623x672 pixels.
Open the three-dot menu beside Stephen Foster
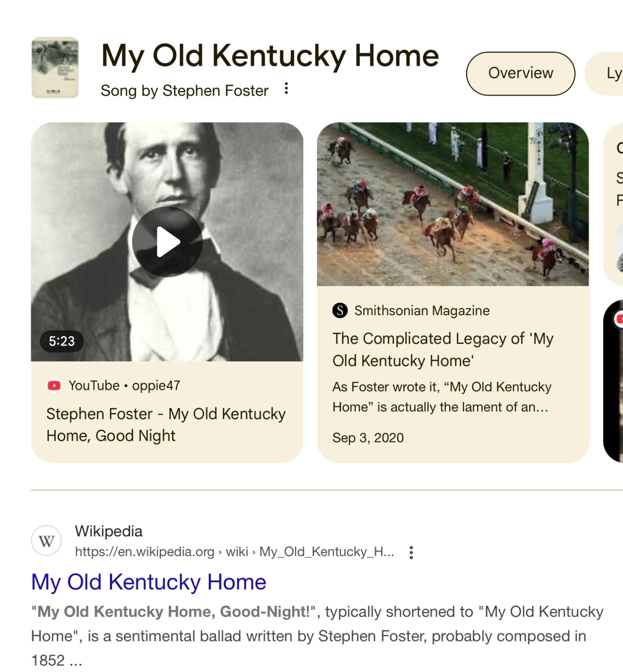[287, 89]
